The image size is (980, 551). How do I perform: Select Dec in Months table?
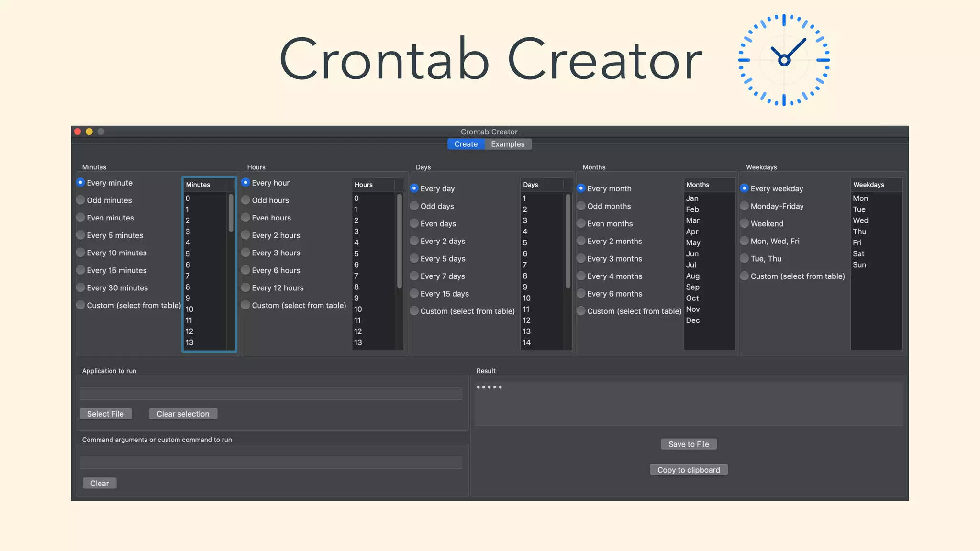710,320
